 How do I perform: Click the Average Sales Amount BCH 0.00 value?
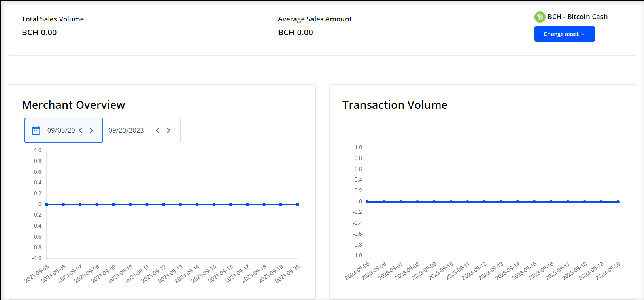click(x=295, y=32)
